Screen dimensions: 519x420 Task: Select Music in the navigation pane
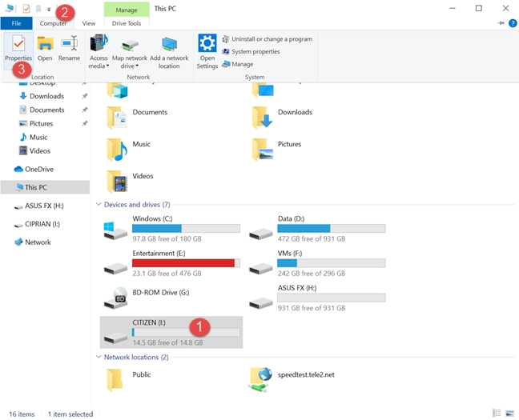coord(38,138)
